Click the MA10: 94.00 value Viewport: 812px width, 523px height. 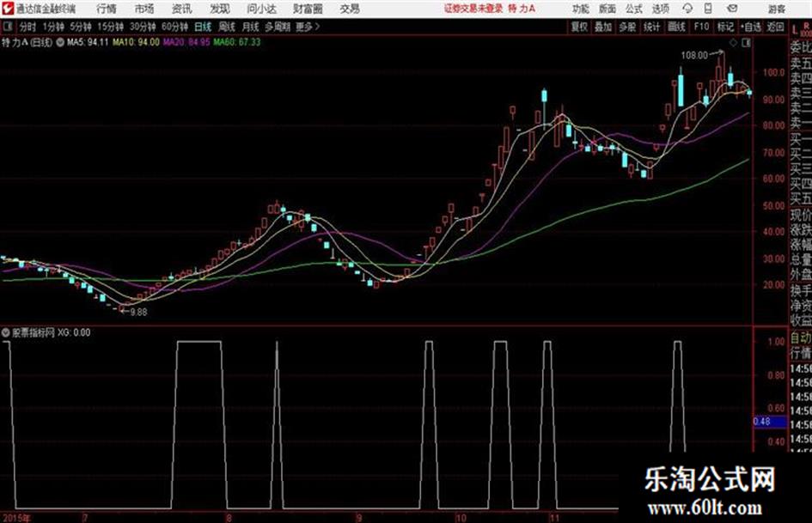137,42
